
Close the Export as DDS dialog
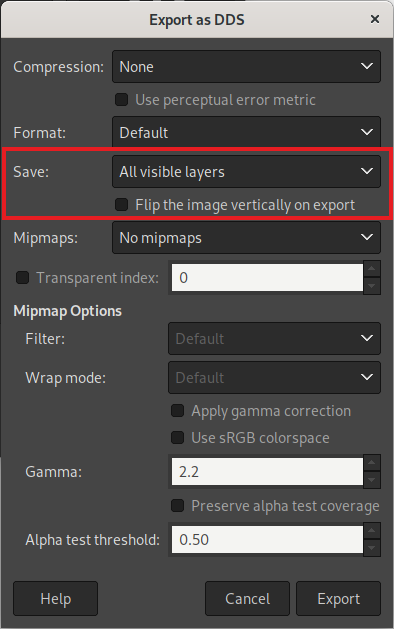coord(375,19)
